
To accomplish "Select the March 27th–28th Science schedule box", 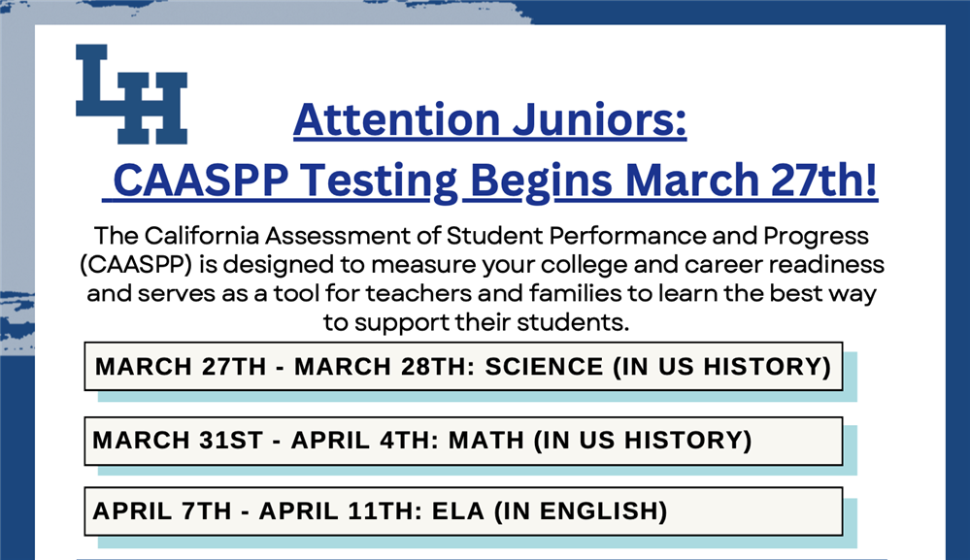I will [463, 367].
